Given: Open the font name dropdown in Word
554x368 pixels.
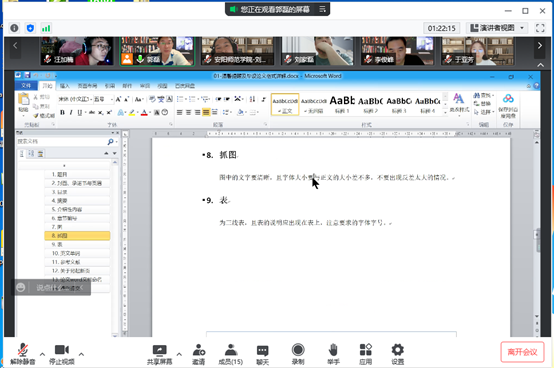Looking at the screenshot, I should point(91,99).
